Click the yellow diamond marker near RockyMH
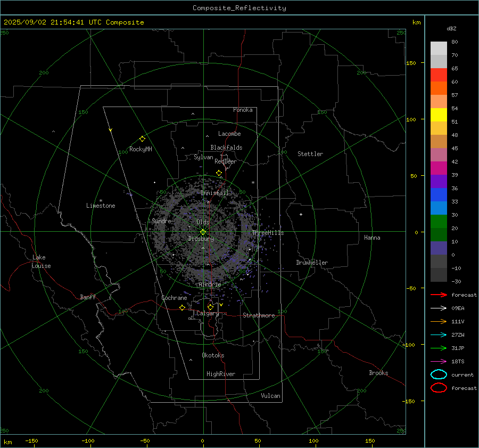 142,139
